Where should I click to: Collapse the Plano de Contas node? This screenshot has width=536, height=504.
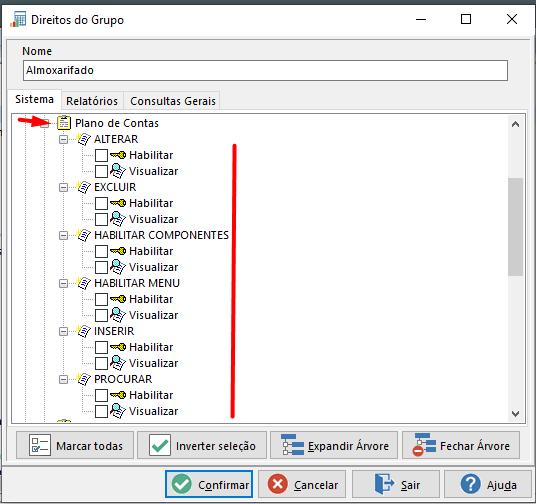[x=44, y=123]
